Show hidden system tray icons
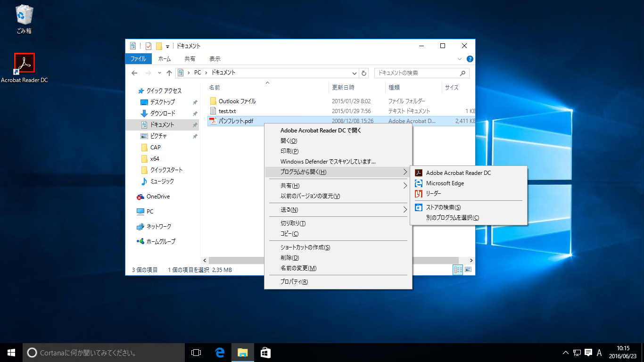This screenshot has height=362, width=644. (566, 353)
